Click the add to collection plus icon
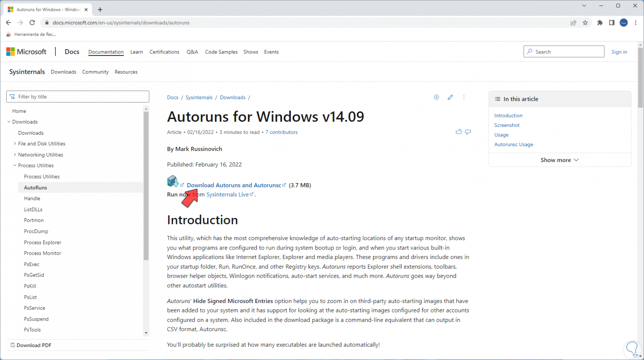This screenshot has width=644, height=360. (436, 97)
